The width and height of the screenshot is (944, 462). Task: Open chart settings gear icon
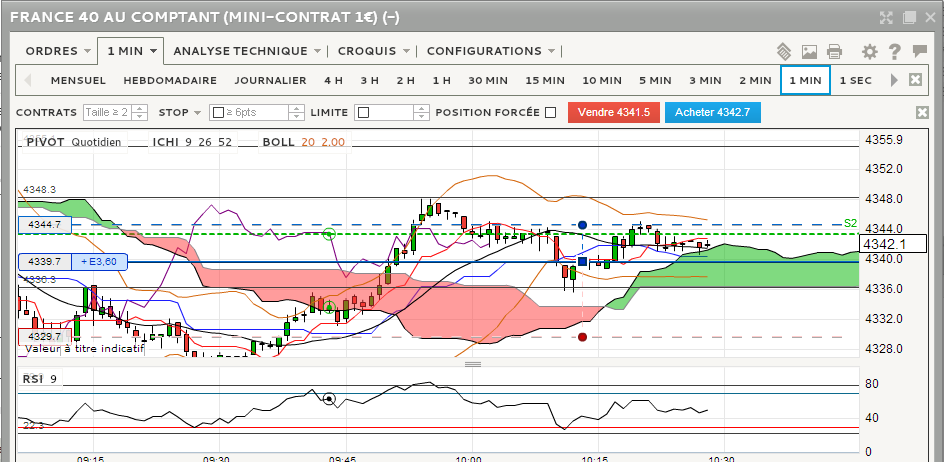(869, 52)
